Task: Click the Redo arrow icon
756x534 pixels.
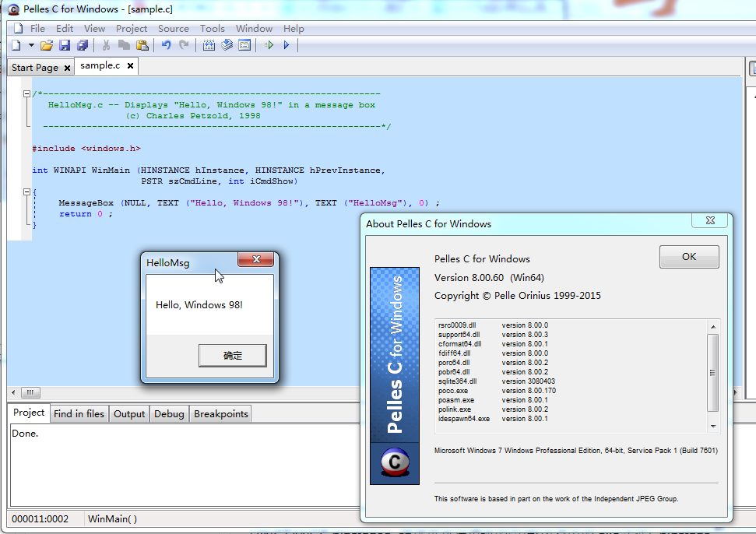Action: pyautogui.click(x=185, y=45)
